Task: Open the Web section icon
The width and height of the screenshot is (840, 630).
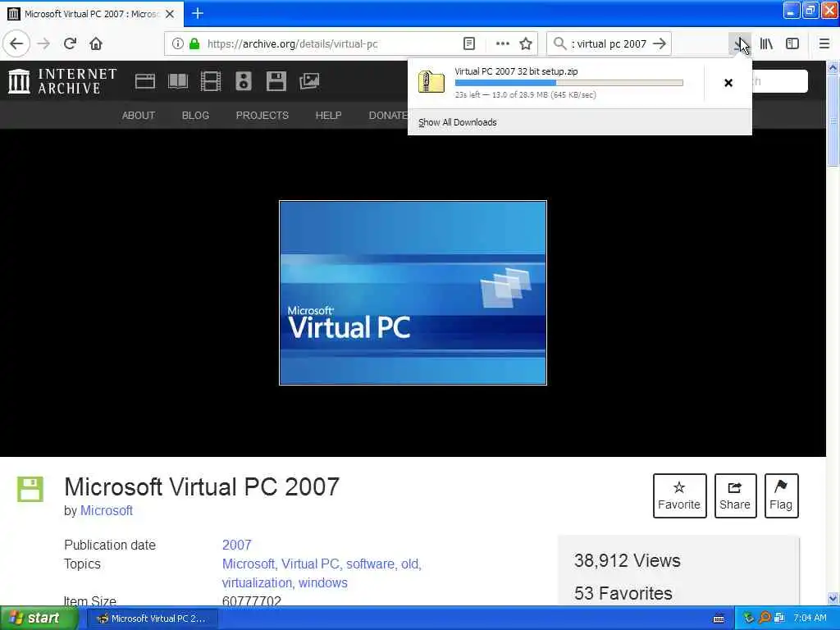Action: point(144,81)
